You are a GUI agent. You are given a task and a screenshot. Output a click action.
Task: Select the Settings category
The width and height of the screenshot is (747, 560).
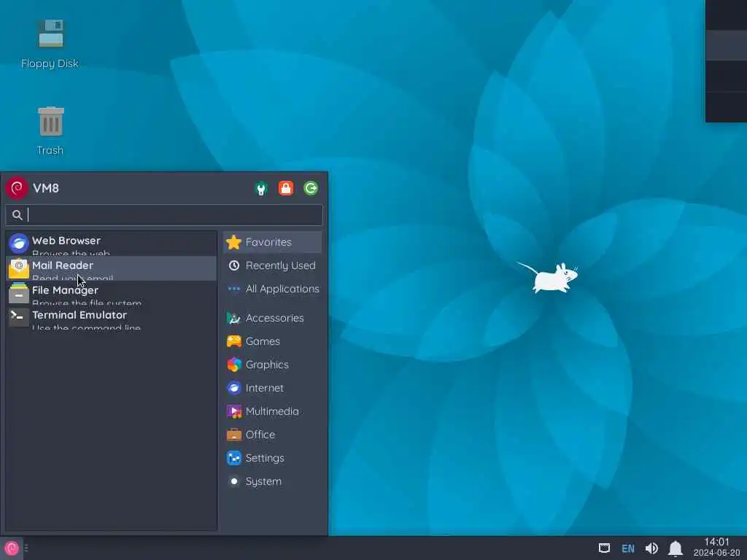(273, 458)
